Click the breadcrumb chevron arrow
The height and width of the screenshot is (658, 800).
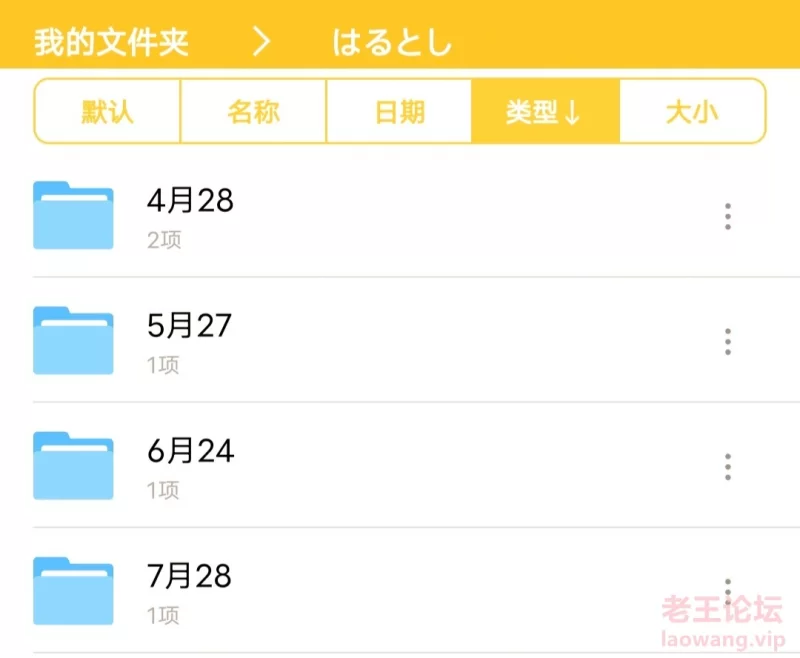[x=261, y=42]
